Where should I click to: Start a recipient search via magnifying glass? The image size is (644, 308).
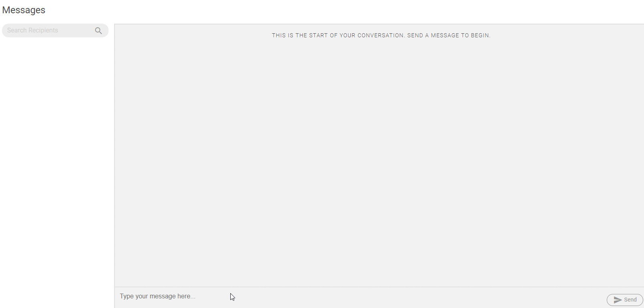(x=99, y=30)
